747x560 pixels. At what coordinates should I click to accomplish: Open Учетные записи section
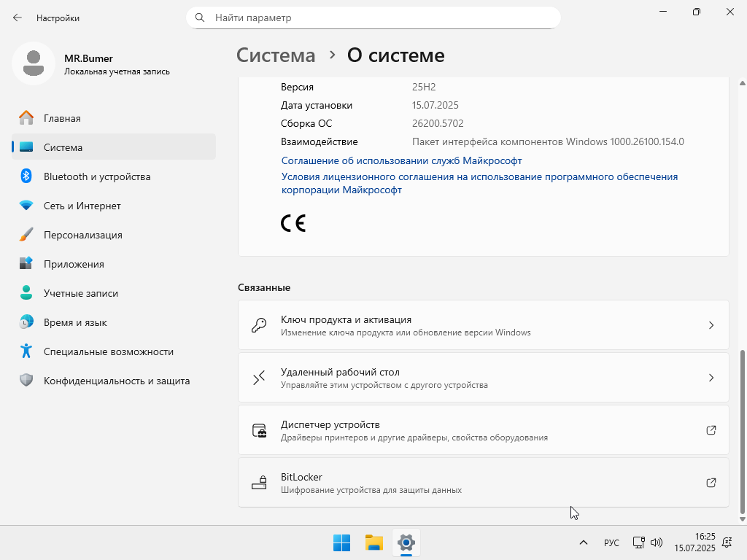114,293
